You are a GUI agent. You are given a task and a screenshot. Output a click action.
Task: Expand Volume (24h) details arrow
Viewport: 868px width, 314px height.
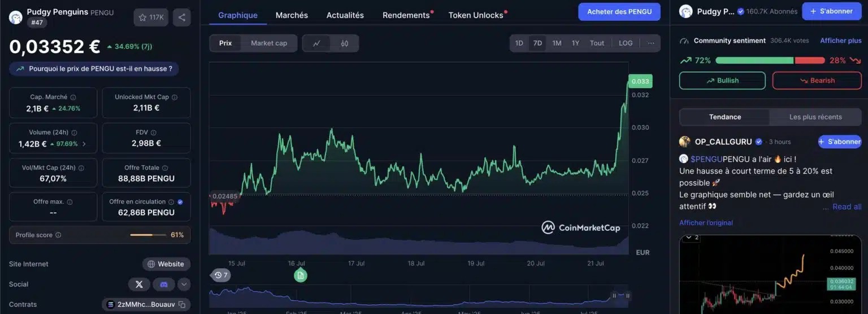tap(84, 144)
